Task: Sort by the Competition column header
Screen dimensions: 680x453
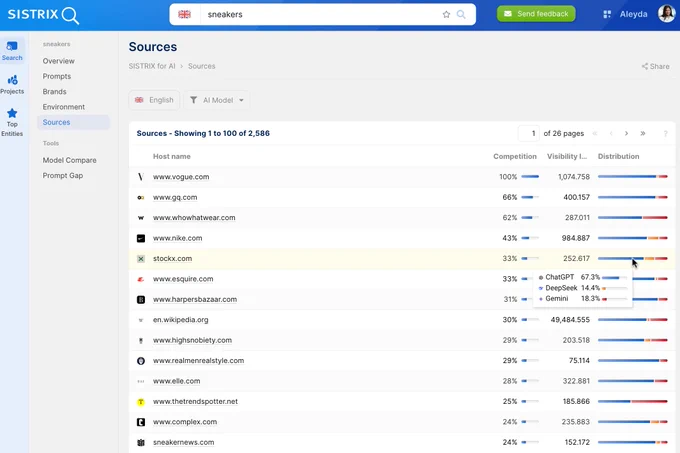Action: [x=515, y=156]
